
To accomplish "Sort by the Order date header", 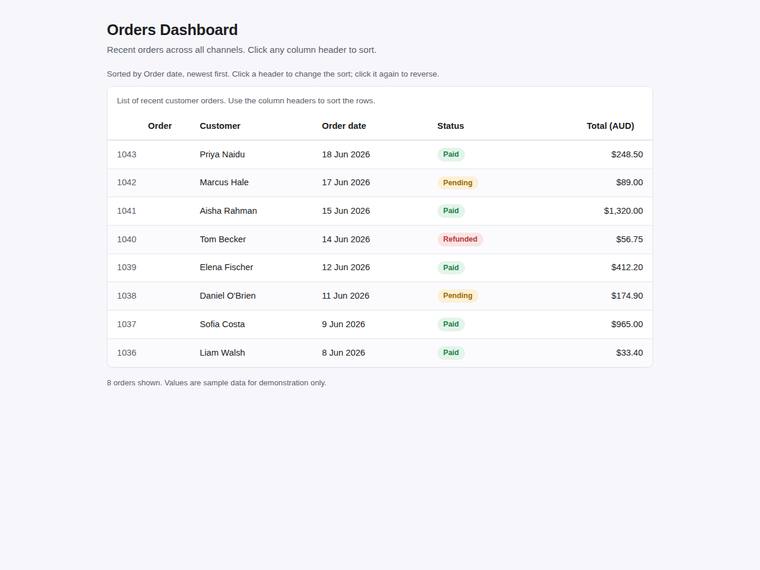I will pyautogui.click(x=344, y=126).
